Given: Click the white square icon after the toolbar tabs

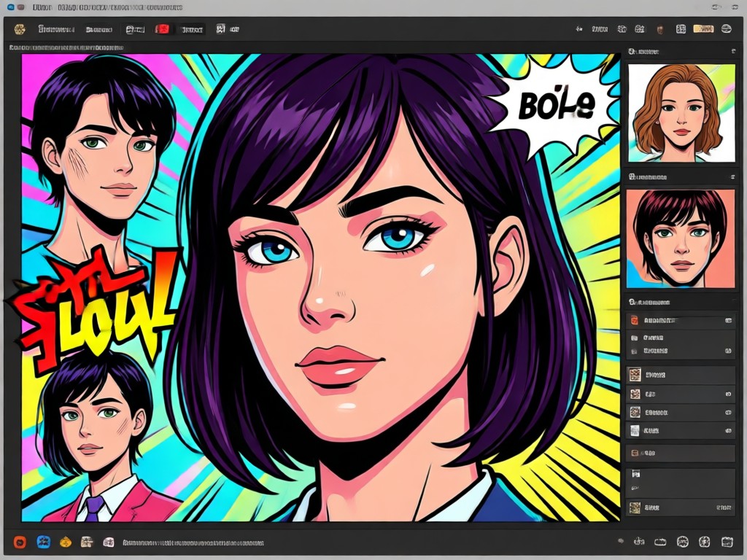Looking at the screenshot, I should pyautogui.click(x=220, y=29).
